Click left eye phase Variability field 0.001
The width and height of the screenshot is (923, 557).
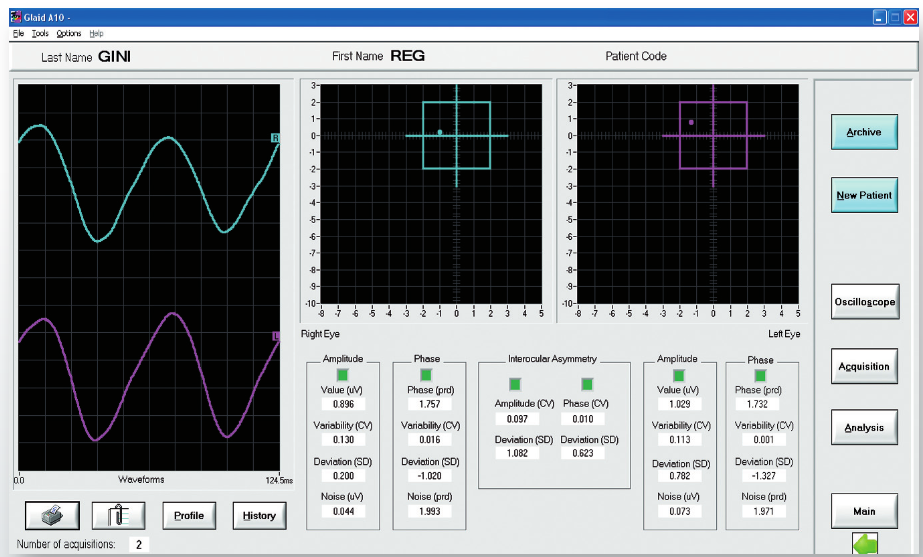763,440
